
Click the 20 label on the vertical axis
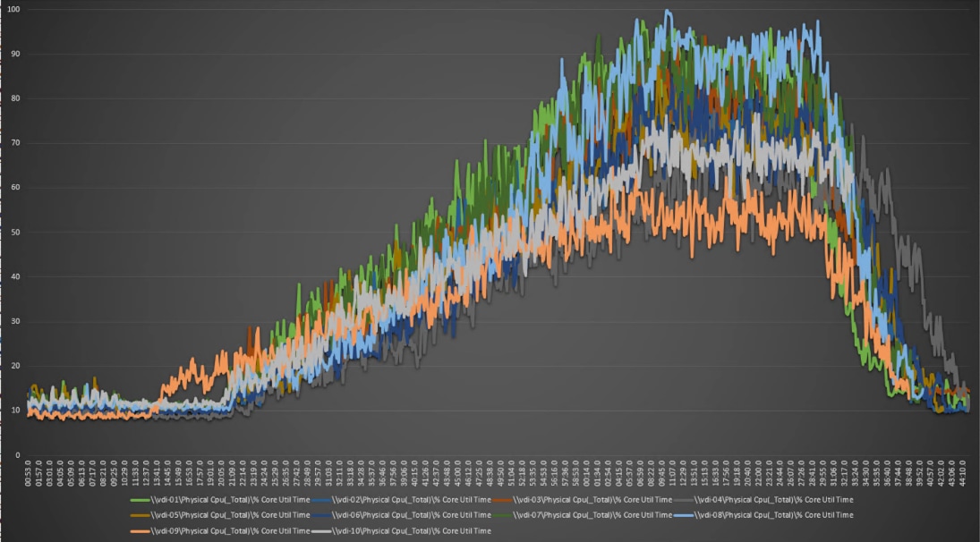coord(15,366)
